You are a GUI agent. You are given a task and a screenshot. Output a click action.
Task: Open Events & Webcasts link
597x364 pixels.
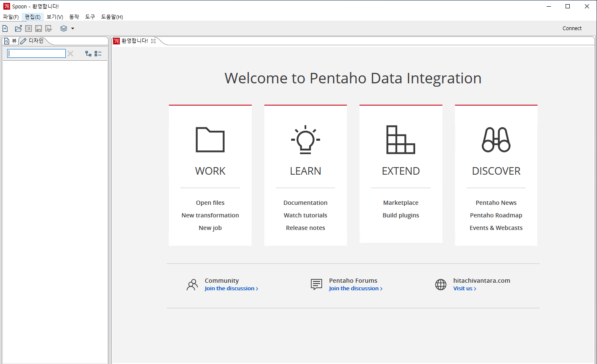[496, 228]
